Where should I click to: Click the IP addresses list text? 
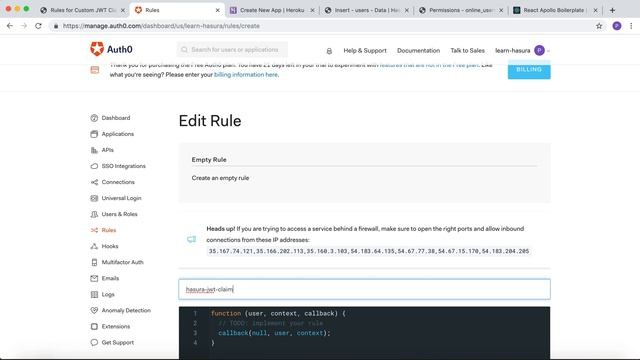369,251
